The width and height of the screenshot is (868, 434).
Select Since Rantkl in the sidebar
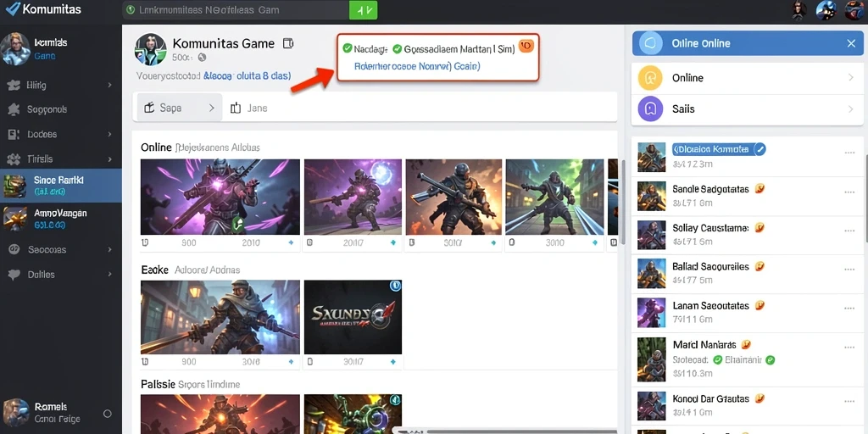click(61, 186)
